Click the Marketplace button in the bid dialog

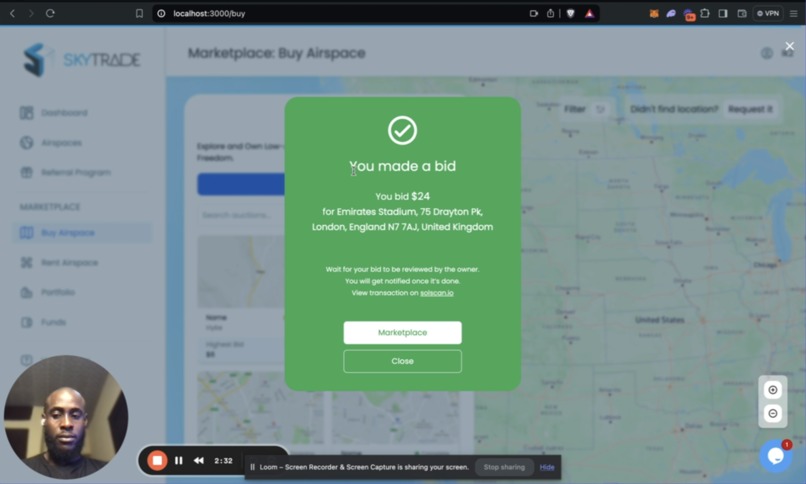pyautogui.click(x=402, y=332)
